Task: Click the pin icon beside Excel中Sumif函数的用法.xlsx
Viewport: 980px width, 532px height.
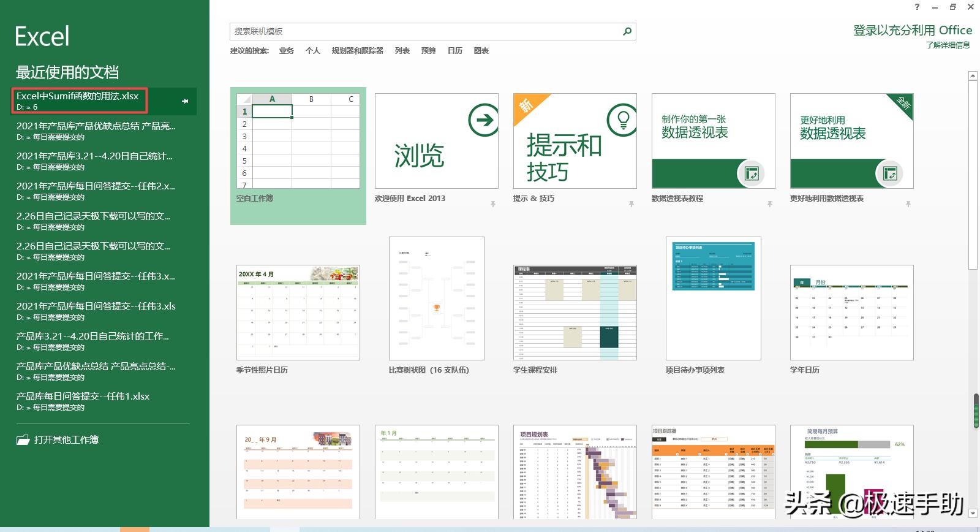Action: coord(185,101)
